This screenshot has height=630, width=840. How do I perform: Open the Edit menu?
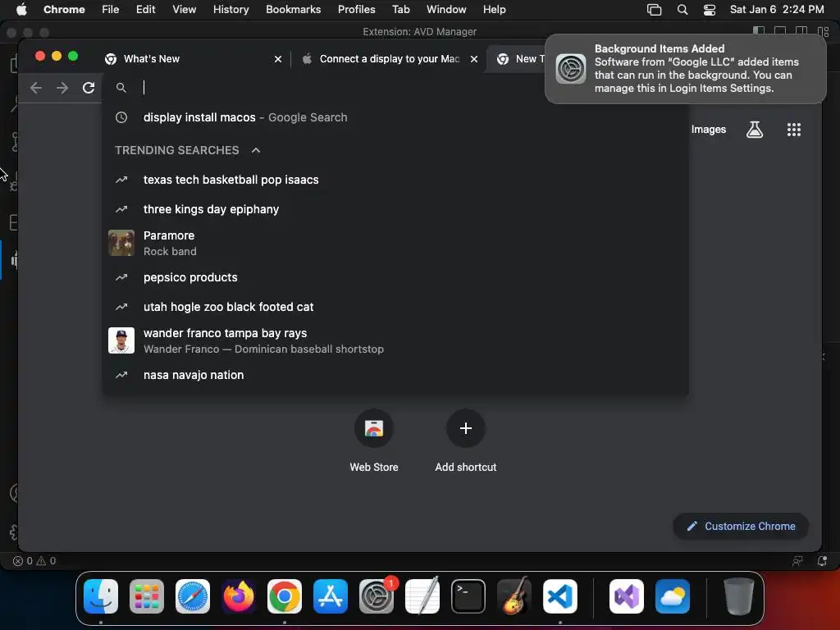click(x=145, y=10)
